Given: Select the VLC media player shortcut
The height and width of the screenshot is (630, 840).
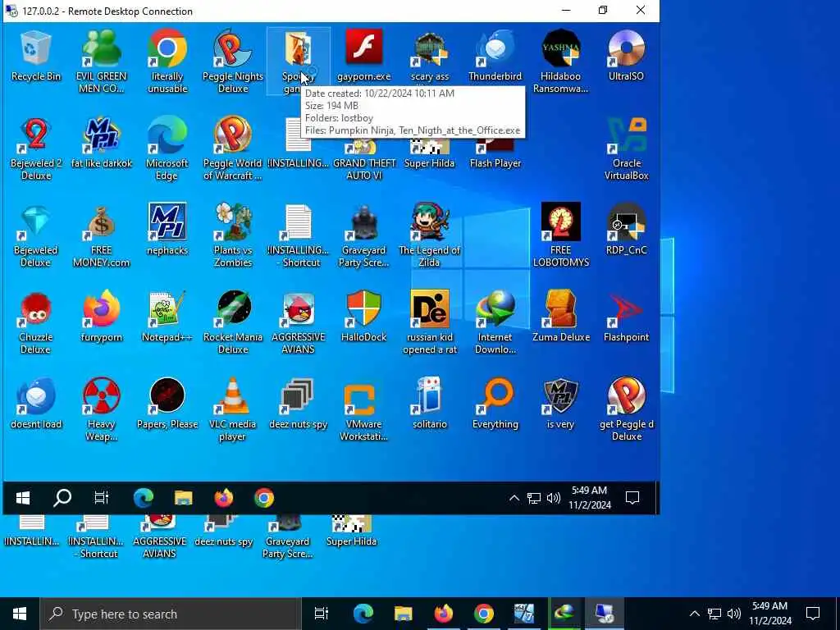Looking at the screenshot, I should [x=233, y=410].
